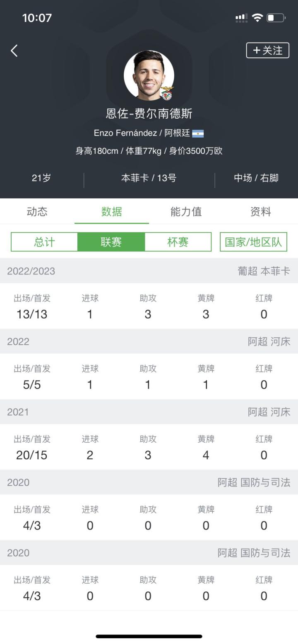Viewport: 298px width, 644px height.
Task: Tap the back arrow icon
Action: coord(14,51)
